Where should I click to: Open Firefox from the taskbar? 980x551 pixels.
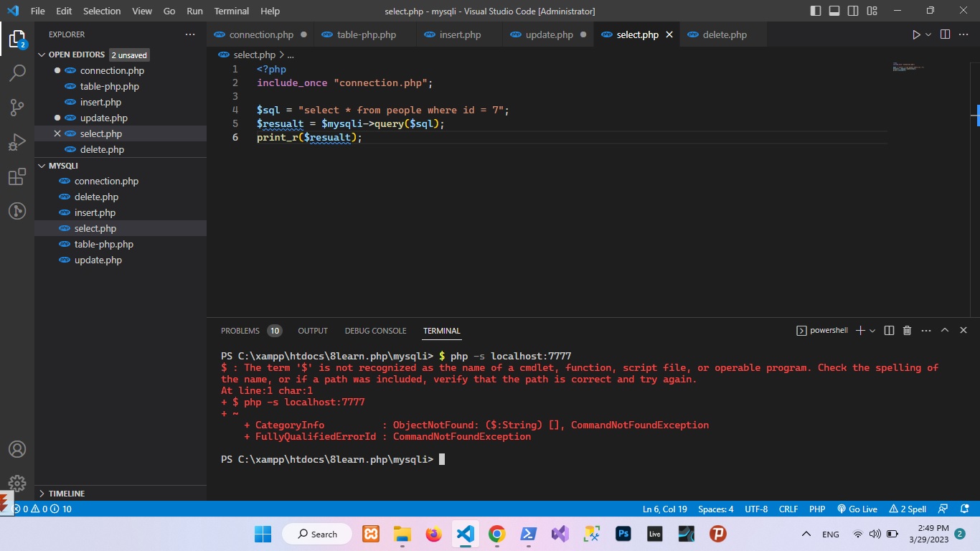433,534
